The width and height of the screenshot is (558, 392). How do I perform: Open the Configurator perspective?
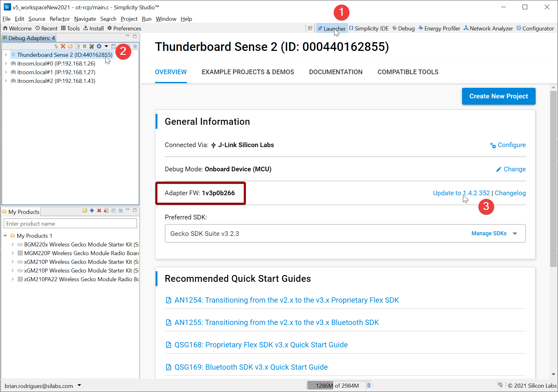pos(535,29)
